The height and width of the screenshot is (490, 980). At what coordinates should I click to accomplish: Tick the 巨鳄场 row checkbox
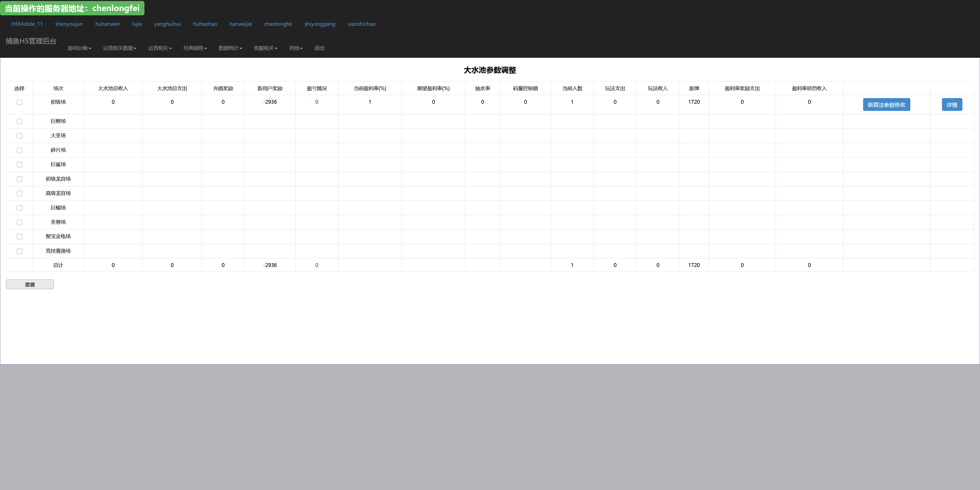click(x=19, y=121)
